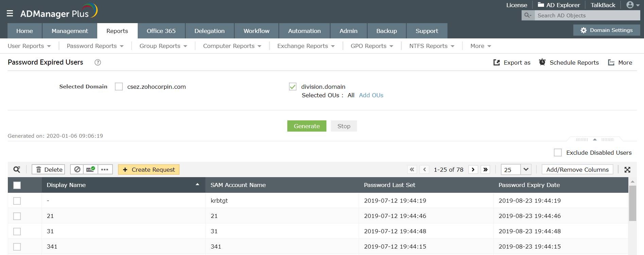Enable Exclude Disabled Users checkbox
This screenshot has height=255, width=644.
point(558,153)
